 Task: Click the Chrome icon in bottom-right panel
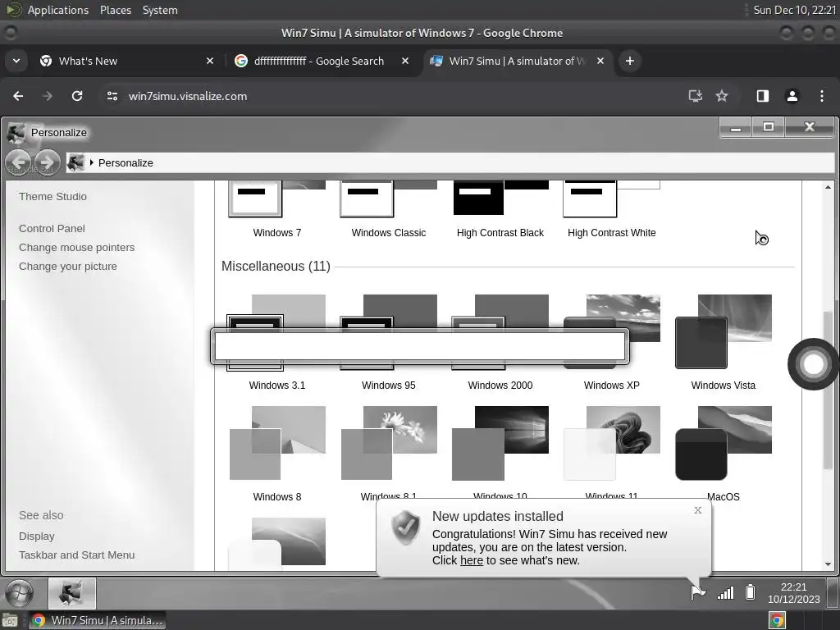pos(777,620)
